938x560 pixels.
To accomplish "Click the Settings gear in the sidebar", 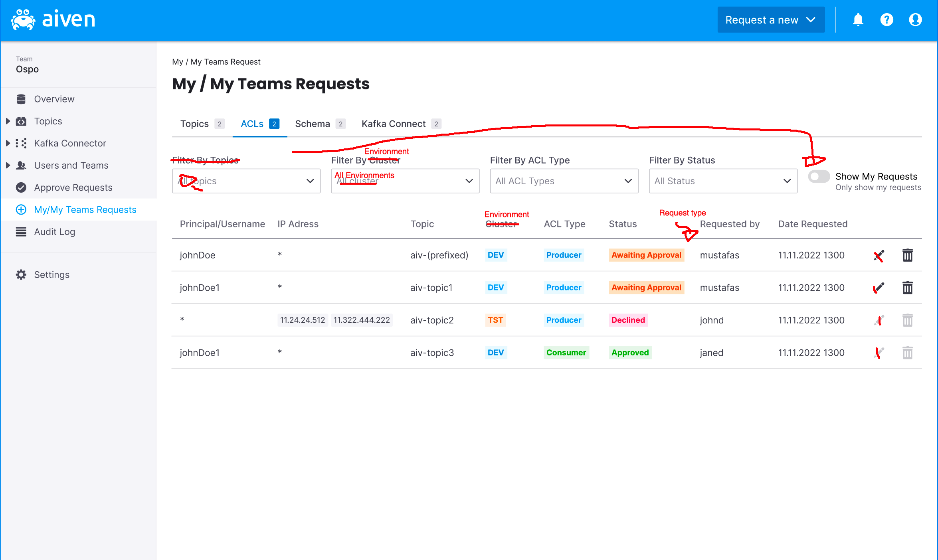I will [x=21, y=274].
